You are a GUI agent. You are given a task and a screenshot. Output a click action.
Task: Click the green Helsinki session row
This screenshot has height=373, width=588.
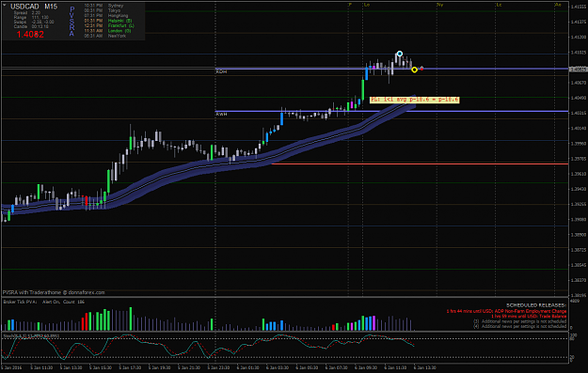click(x=107, y=21)
